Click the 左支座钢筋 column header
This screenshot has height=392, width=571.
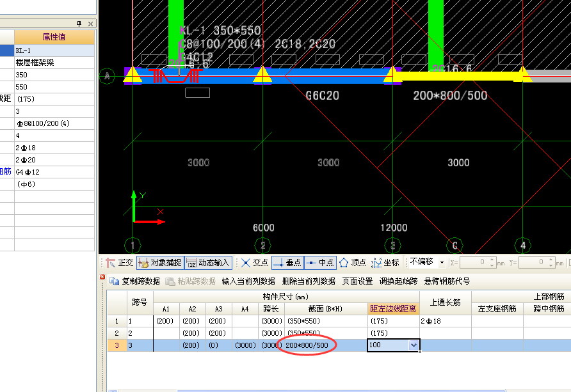(x=497, y=309)
